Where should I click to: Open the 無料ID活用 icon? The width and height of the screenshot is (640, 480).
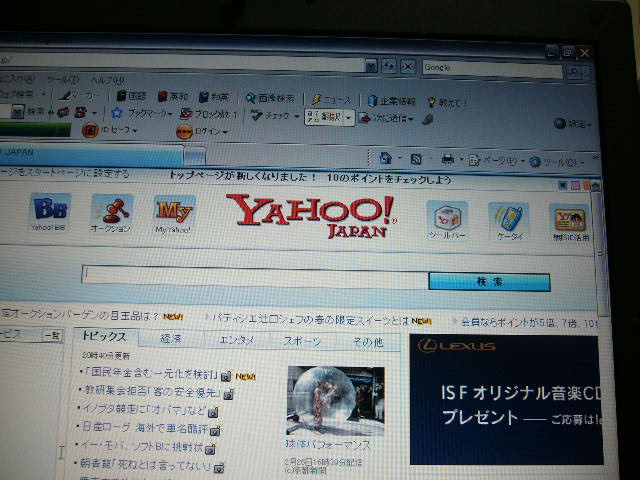[x=570, y=222]
